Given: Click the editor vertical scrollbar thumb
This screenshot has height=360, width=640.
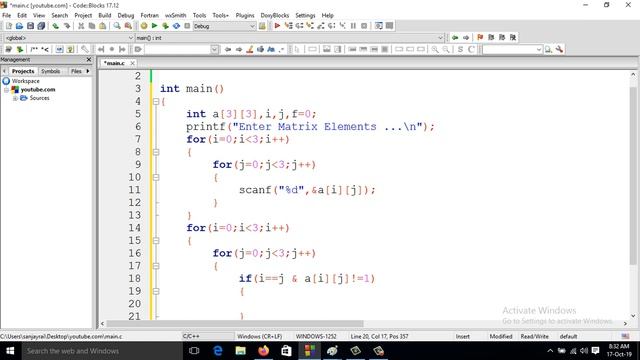Looking at the screenshot, I should (633, 176).
